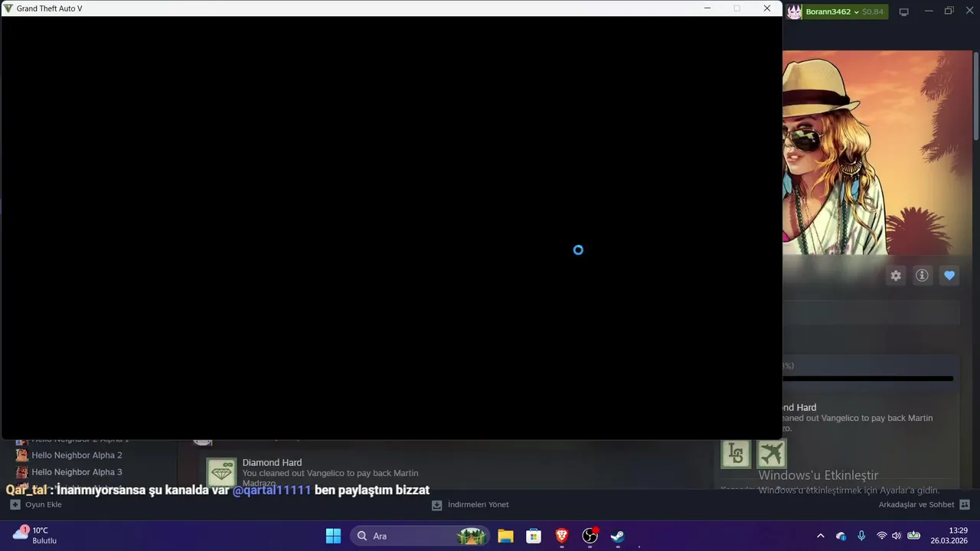The width and height of the screenshot is (980, 551).
Task: Open the clock showing 13:29
Action: [x=949, y=536]
